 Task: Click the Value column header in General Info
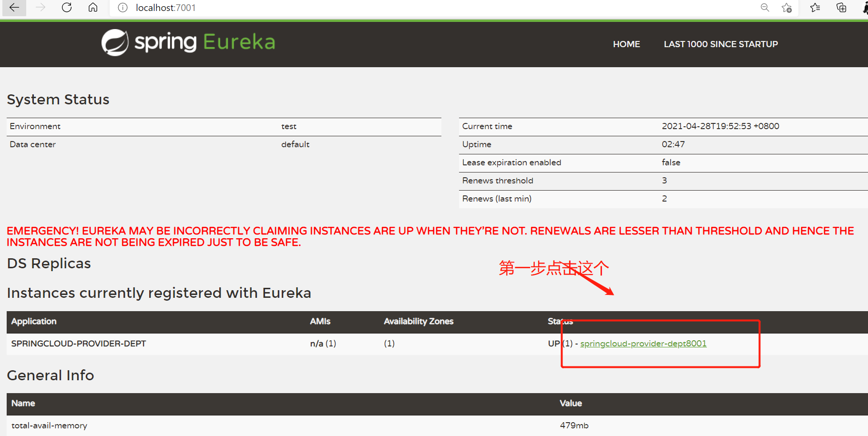click(571, 404)
